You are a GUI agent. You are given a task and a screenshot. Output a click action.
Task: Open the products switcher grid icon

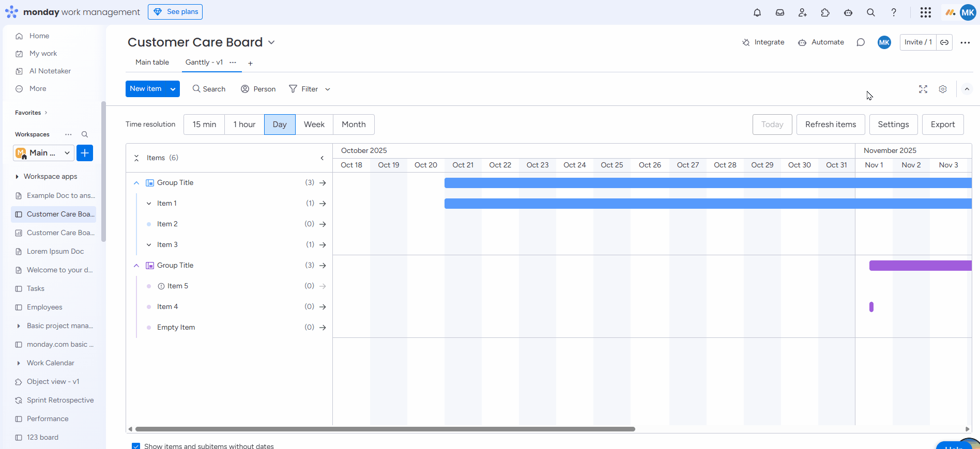(x=926, y=12)
